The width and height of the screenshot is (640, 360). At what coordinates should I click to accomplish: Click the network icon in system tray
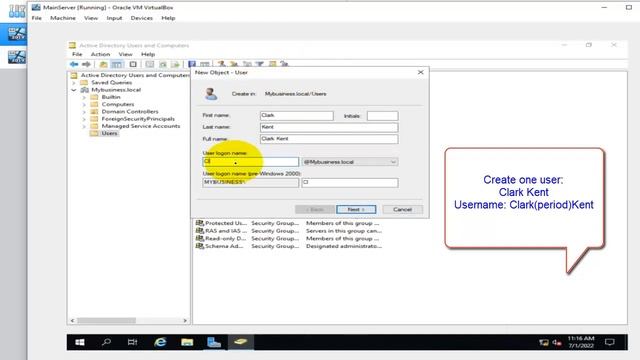click(544, 342)
